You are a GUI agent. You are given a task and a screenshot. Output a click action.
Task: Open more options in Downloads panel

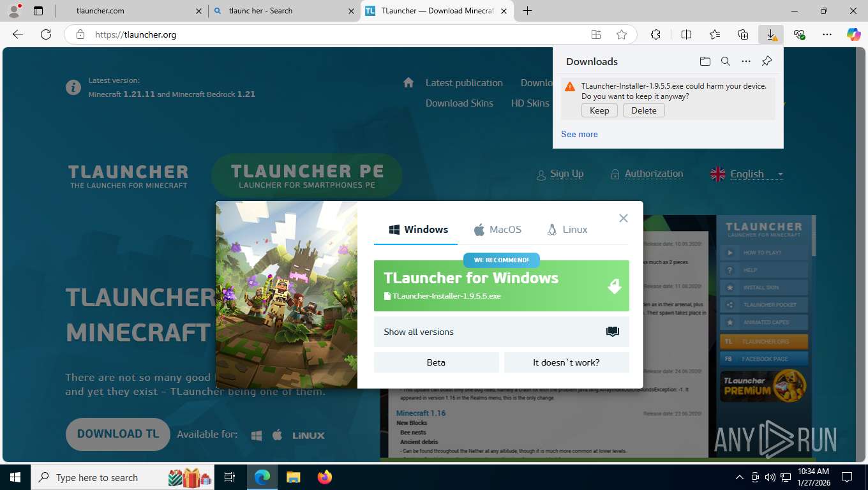pos(746,61)
